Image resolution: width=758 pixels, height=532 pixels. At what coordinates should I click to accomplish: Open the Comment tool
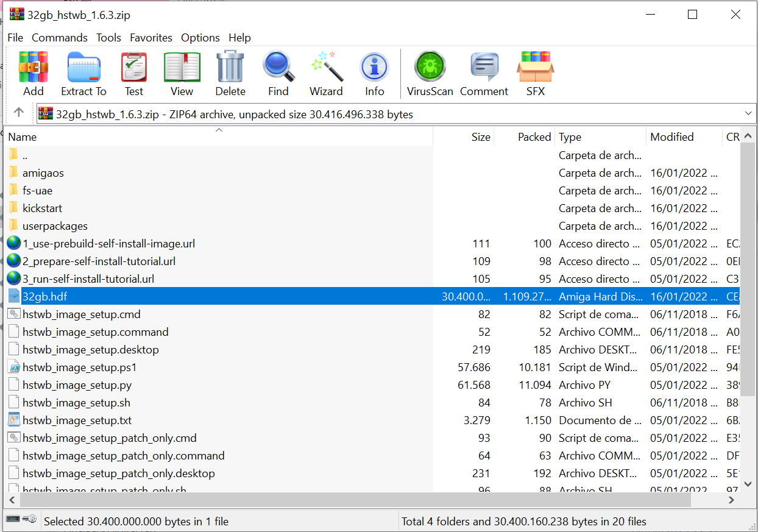tap(484, 74)
